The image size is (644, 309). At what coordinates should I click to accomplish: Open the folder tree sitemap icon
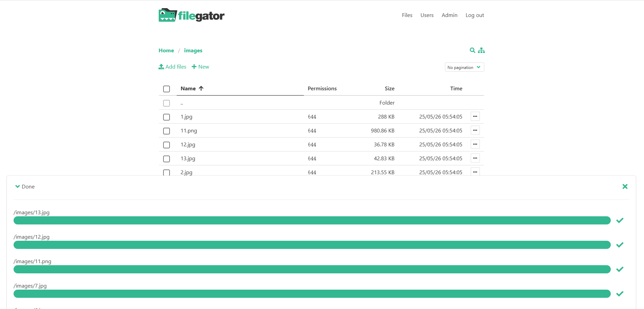(481, 50)
